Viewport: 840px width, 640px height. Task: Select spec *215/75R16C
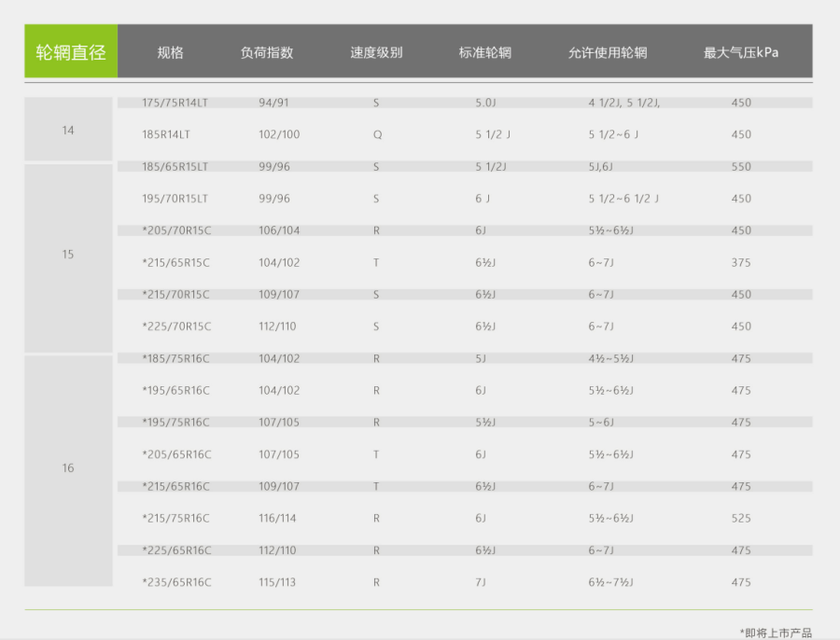pos(175,518)
